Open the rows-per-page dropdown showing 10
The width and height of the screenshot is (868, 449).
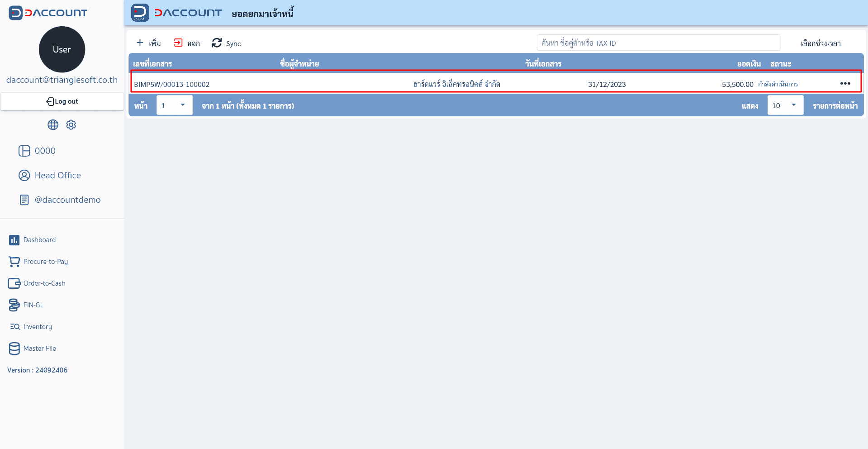(785, 105)
